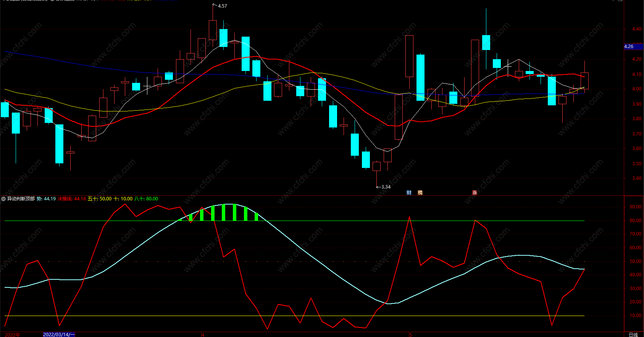This screenshot has width=644, height=337.
Task: Click the 涨 event marker icon
Action: pos(475,193)
